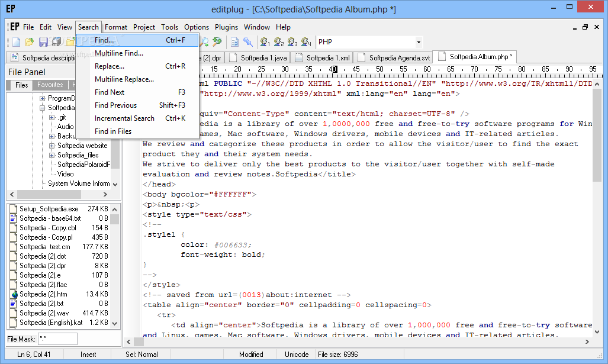The height and width of the screenshot is (364, 608).
Task: Choose Replace... menu entry
Action: pyautogui.click(x=137, y=66)
